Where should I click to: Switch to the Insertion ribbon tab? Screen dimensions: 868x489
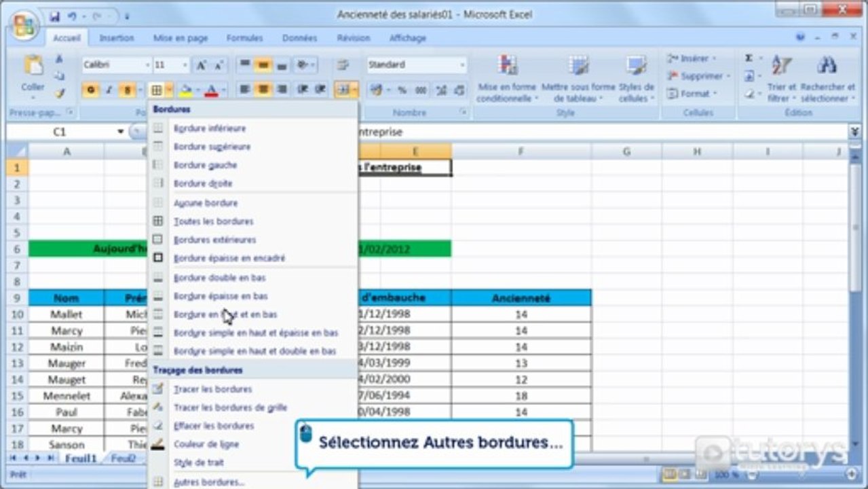click(117, 38)
